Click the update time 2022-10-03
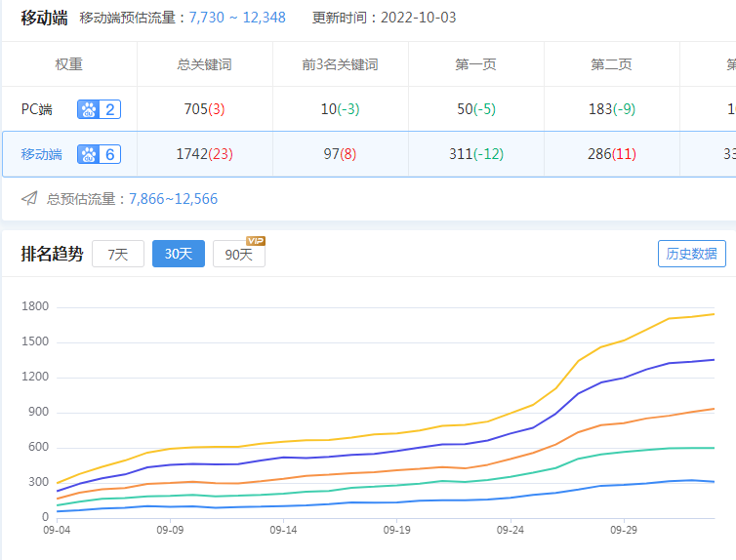This screenshot has height=560, width=736. (418, 18)
